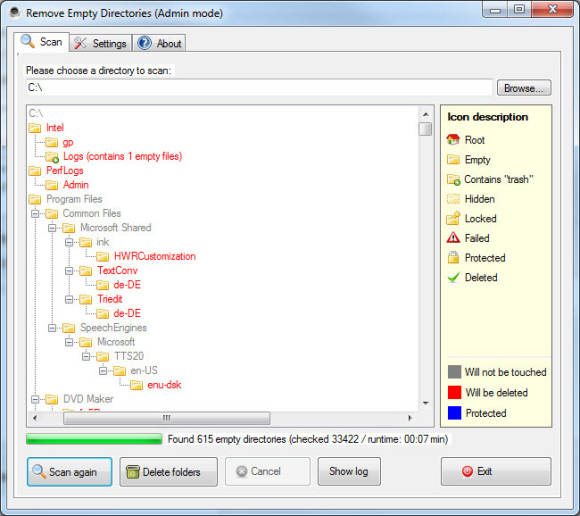Collapse the TTS20 folder node
This screenshot has height=516, width=580.
pos(86,356)
